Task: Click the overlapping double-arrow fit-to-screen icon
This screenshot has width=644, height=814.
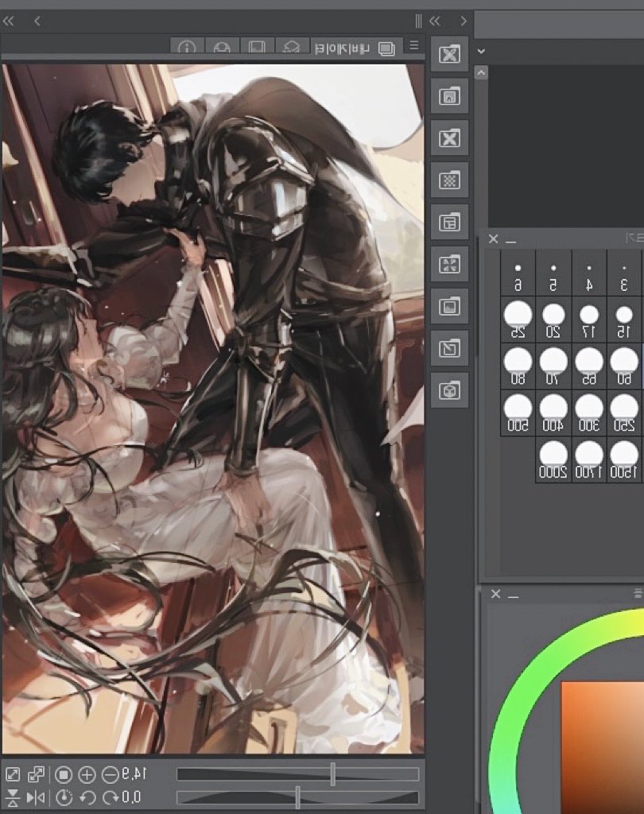Action: tap(36, 775)
